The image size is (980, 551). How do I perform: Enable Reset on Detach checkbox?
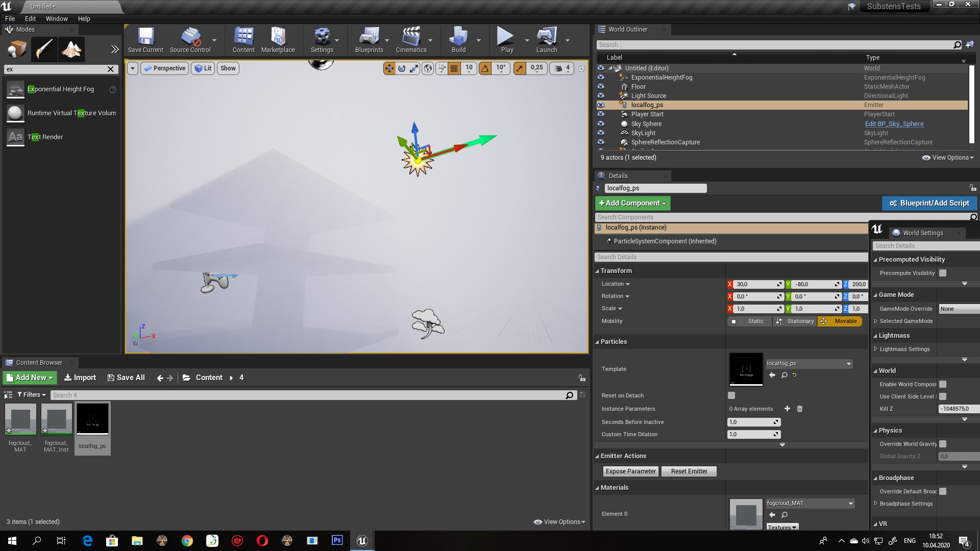tap(731, 395)
